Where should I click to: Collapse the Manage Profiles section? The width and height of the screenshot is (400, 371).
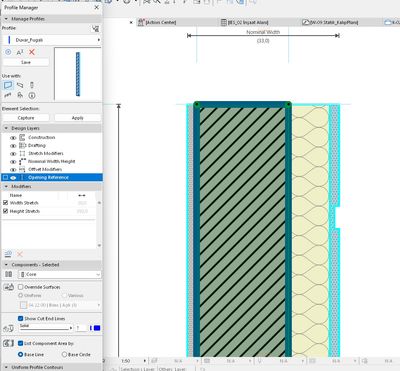tap(6, 19)
